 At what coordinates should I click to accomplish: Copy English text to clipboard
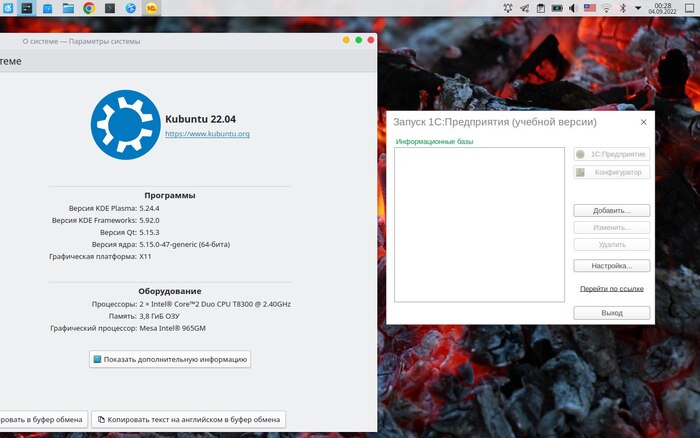coord(188,419)
